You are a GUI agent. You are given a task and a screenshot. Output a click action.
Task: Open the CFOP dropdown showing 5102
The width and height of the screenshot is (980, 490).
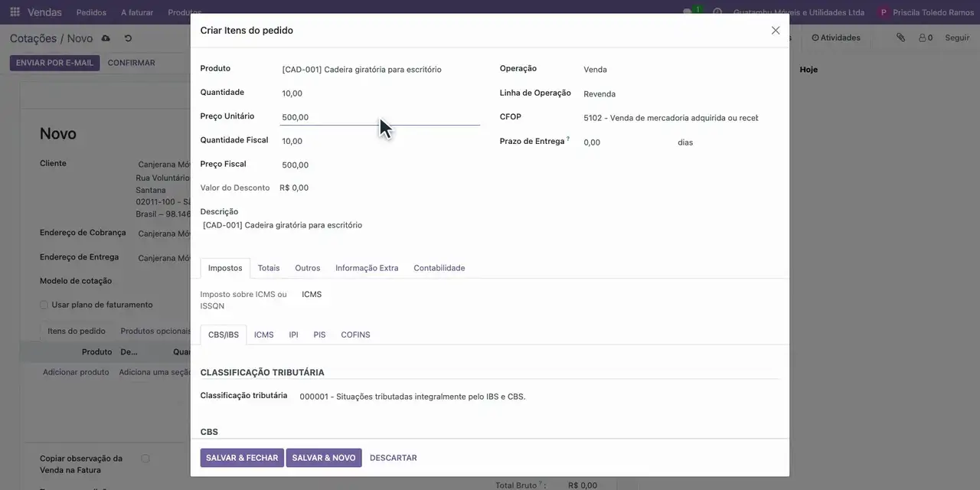[671, 118]
